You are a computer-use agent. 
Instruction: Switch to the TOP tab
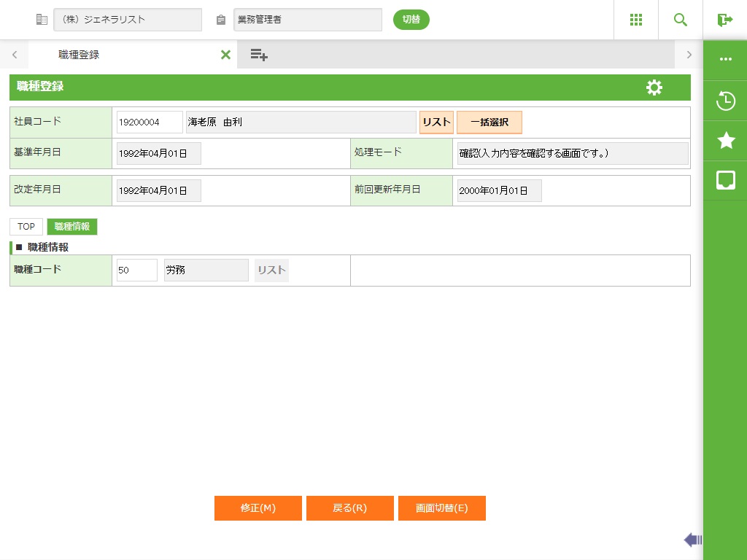click(x=26, y=227)
